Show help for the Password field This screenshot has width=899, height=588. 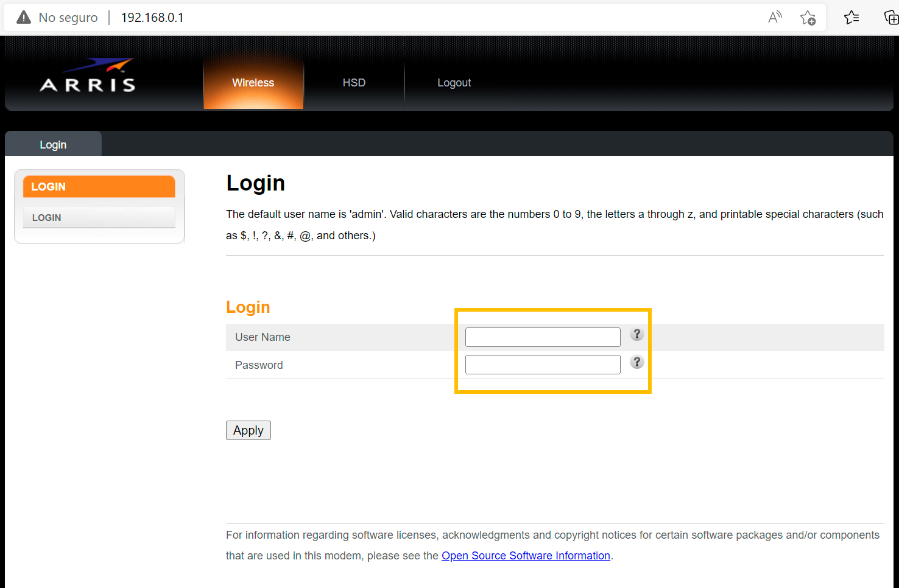(636, 362)
